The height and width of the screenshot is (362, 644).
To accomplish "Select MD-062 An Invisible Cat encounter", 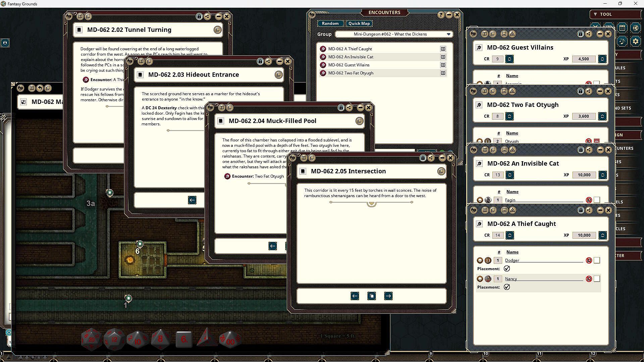I will (x=351, y=57).
